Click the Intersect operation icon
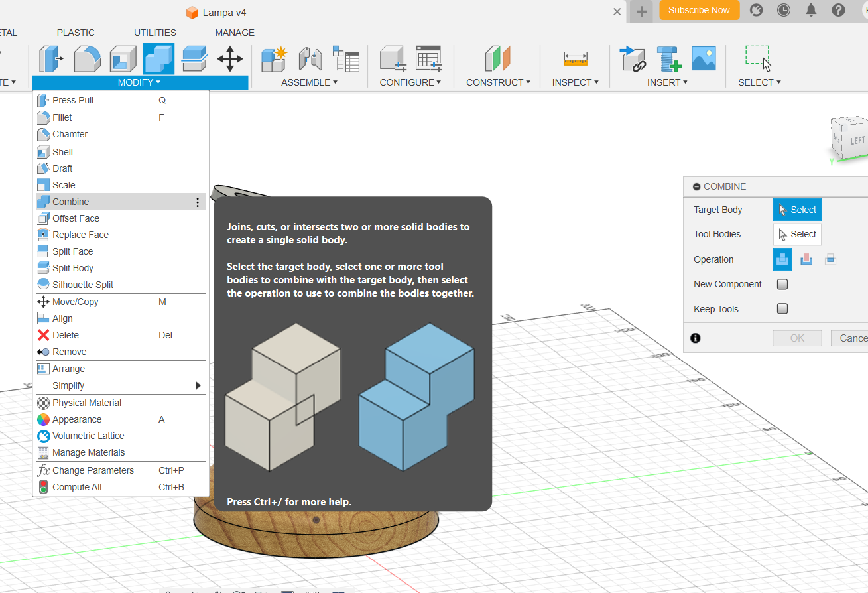Screen dimensions: 868x593 point(830,259)
